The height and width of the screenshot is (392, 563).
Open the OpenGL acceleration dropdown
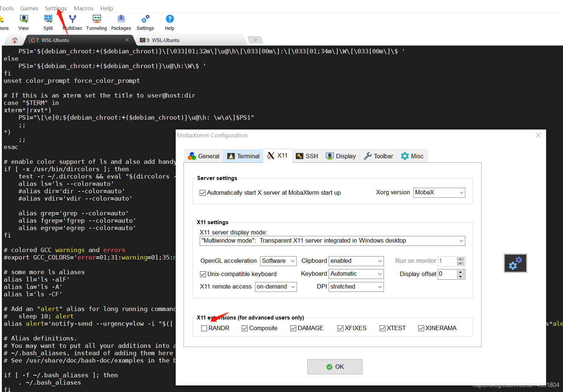tap(278, 261)
